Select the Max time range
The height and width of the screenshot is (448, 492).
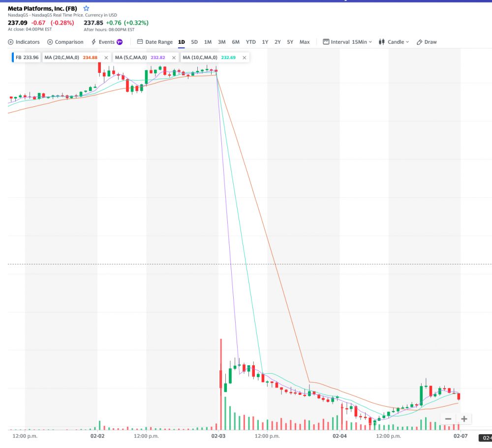tap(305, 42)
